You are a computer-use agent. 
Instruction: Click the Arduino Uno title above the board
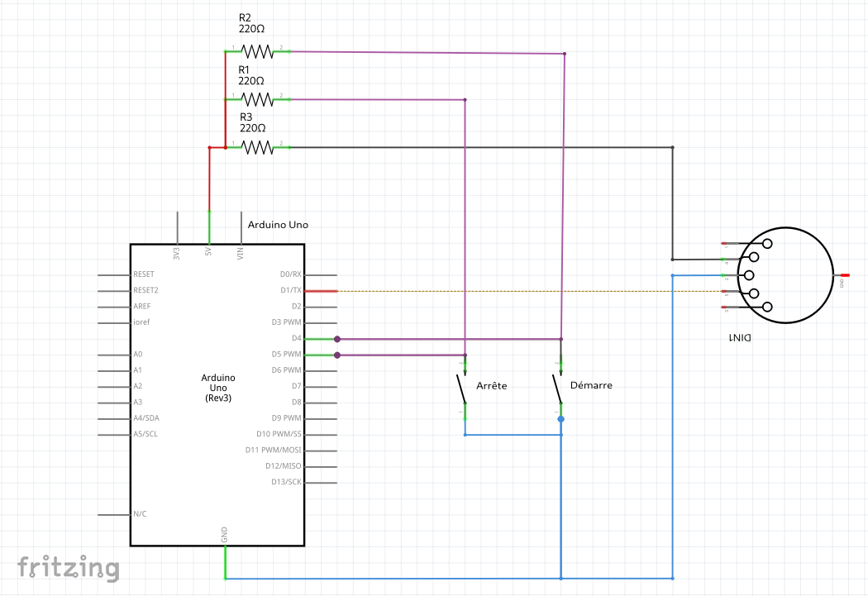[278, 225]
